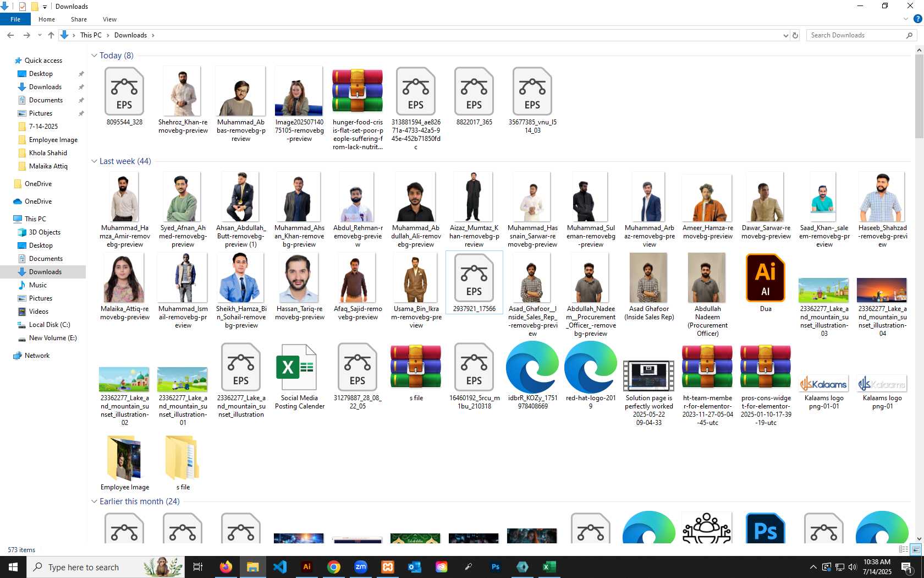Select the 35677385_vnu_l5 EPS file

click(532, 101)
